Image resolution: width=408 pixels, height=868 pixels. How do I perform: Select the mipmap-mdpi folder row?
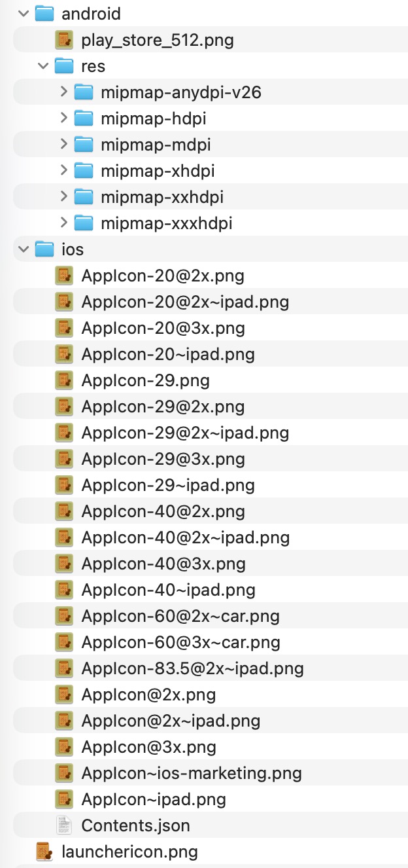click(156, 145)
